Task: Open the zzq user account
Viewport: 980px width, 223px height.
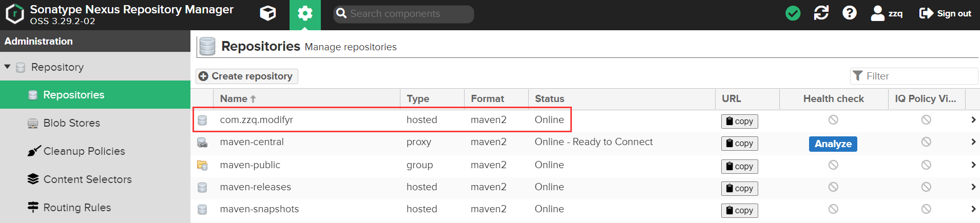Action: pos(887,13)
